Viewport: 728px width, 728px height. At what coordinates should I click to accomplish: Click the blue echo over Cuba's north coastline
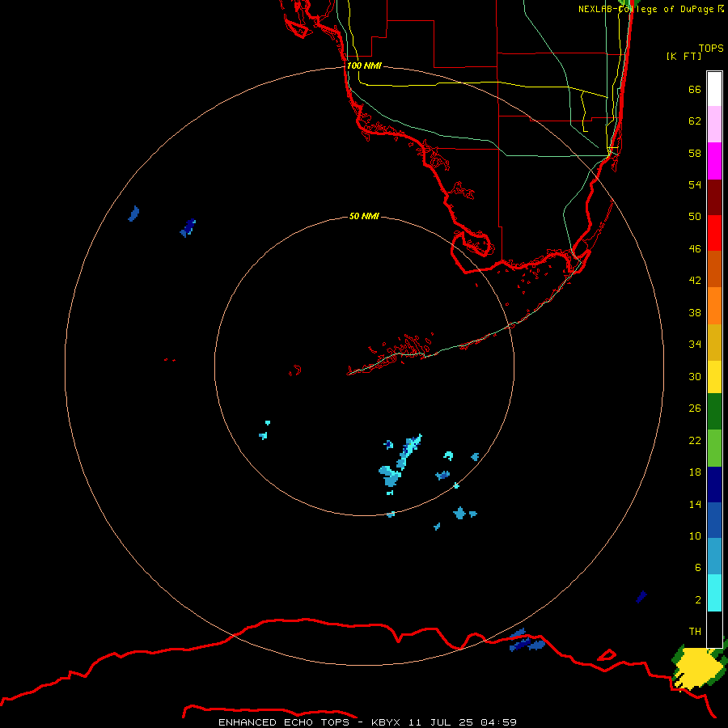pos(527,641)
